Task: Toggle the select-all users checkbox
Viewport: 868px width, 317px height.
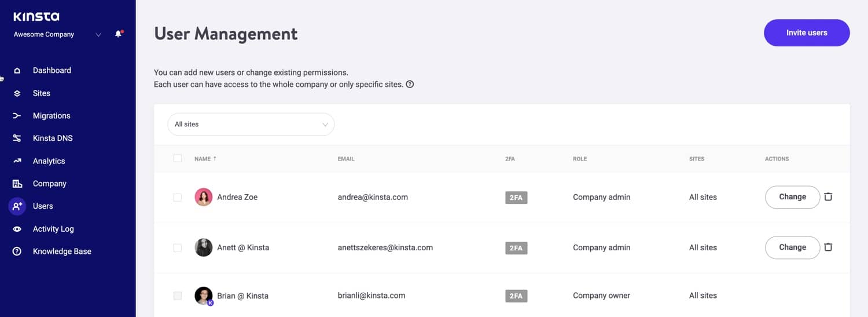Action: tap(178, 158)
